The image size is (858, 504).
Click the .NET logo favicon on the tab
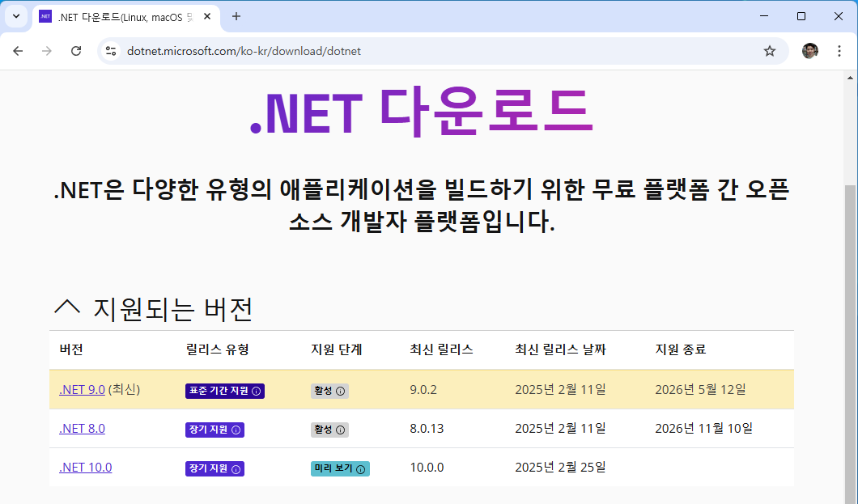[45, 16]
